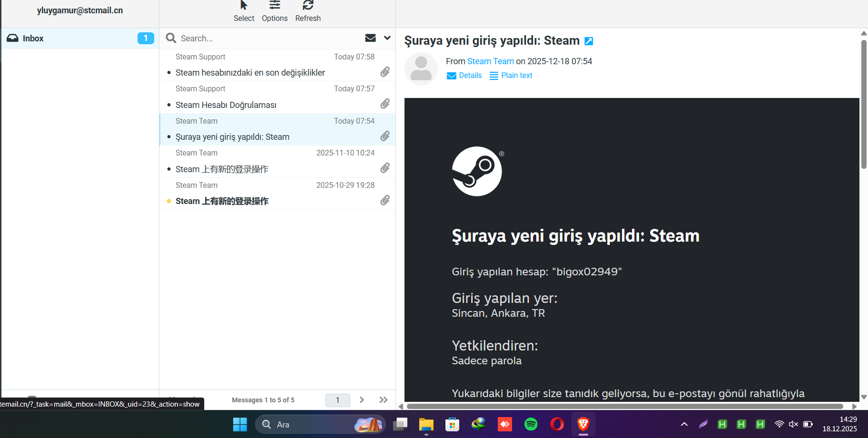This screenshot has height=438, width=868.
Task: Launch File Explorer from the taskbar
Action: pos(426,424)
